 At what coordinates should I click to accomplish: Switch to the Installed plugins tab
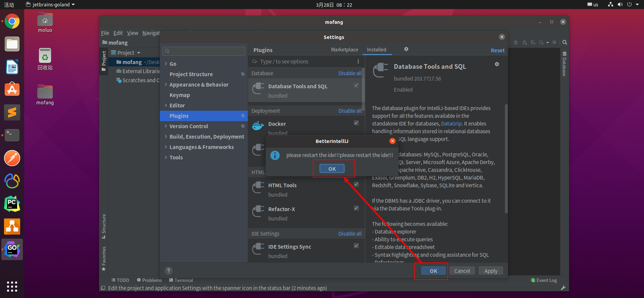[x=376, y=50]
